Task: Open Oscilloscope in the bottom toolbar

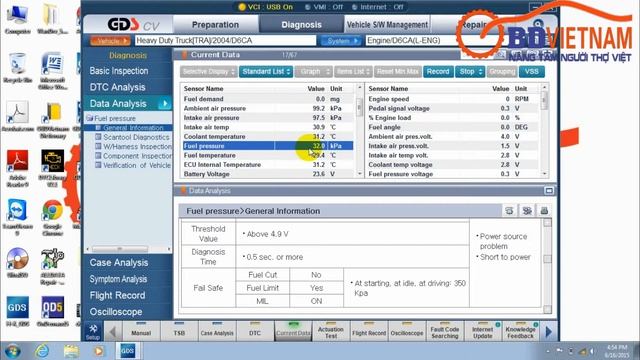Action: click(407, 331)
